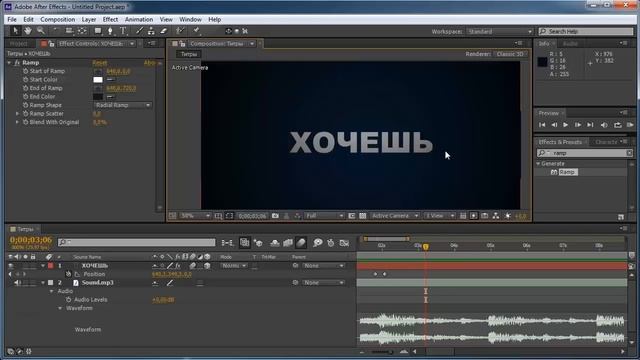This screenshot has height=360, width=640.
Task: Select the Clone Stamp tool
Action: [x=151, y=31]
